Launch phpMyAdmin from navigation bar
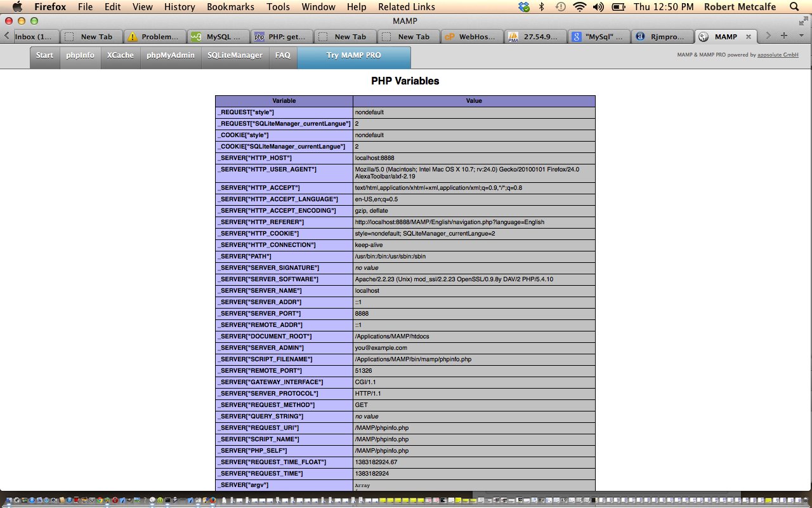This screenshot has height=508, width=812. [x=171, y=56]
